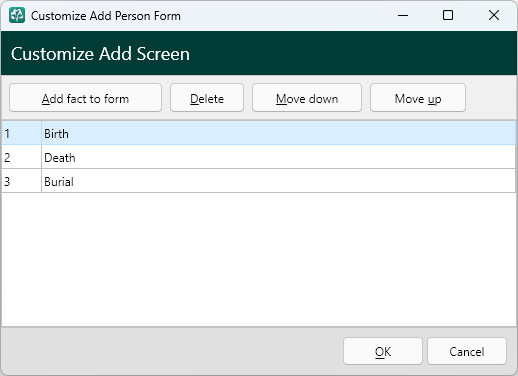Maximize the Customize Add Person Form window

[x=448, y=15]
